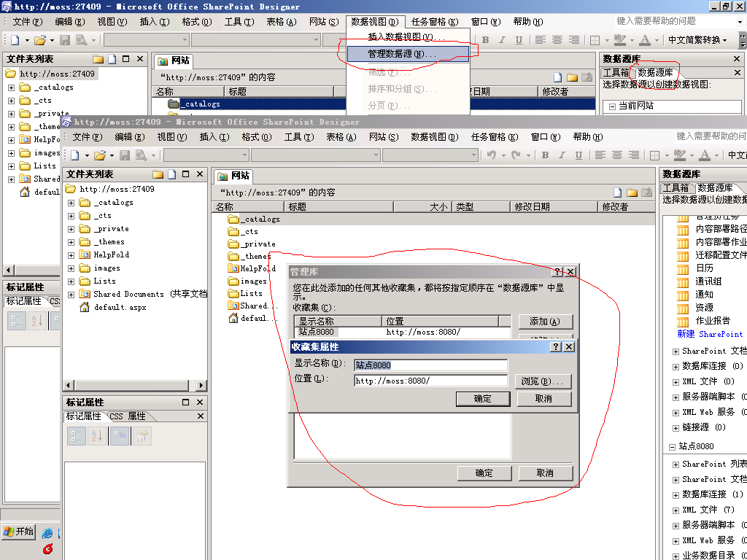Click alphabetical sort icon in front 标记属性 panel
The width and height of the screenshot is (747, 560).
coord(97,436)
